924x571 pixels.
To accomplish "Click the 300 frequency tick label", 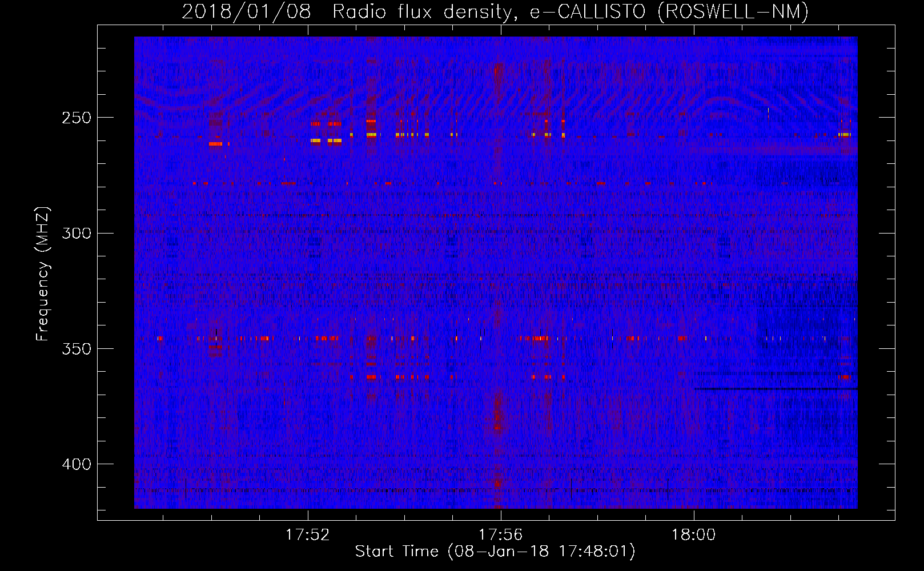I will 77,234.
